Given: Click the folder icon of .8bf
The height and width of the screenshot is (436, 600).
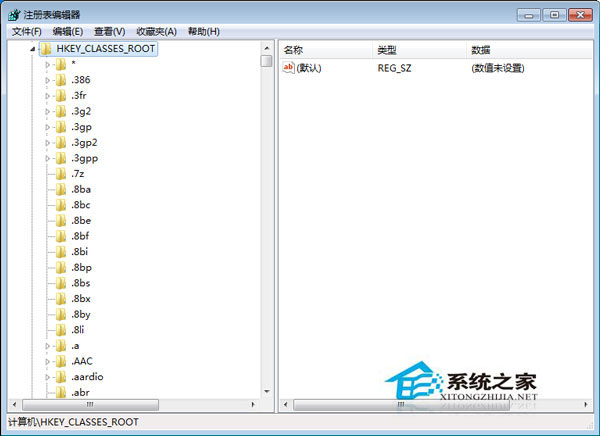Looking at the screenshot, I should point(61,236).
